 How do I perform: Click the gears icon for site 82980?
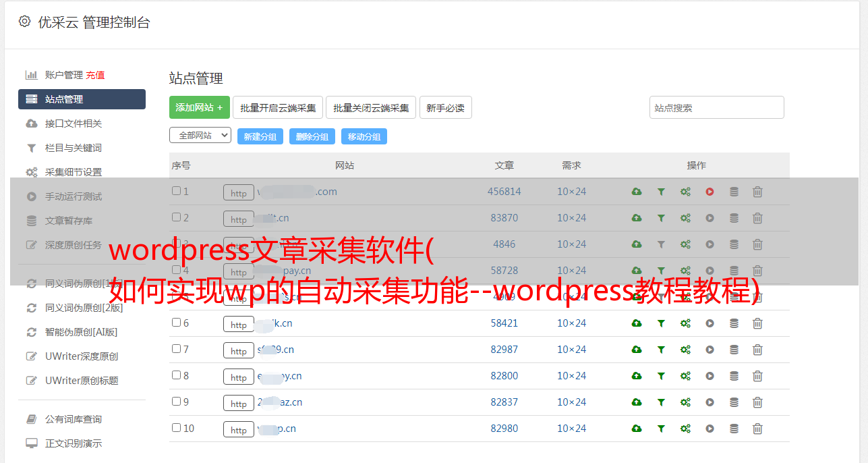tap(685, 429)
